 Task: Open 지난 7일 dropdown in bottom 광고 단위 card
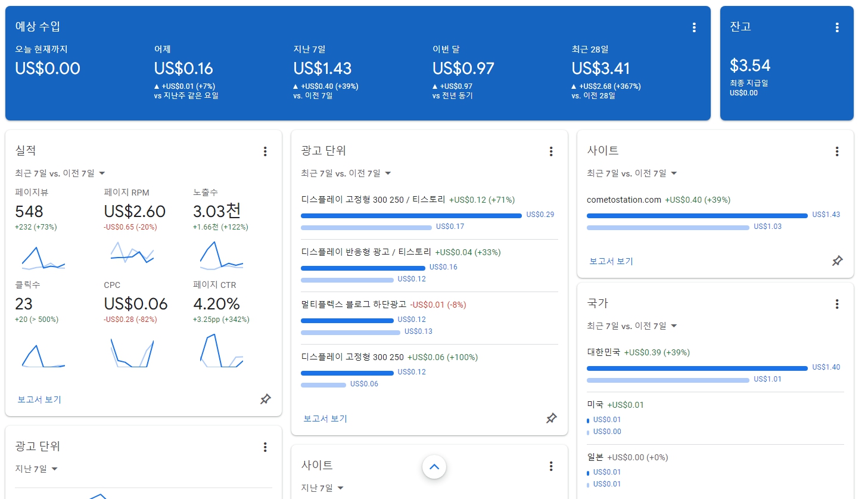pos(36,469)
